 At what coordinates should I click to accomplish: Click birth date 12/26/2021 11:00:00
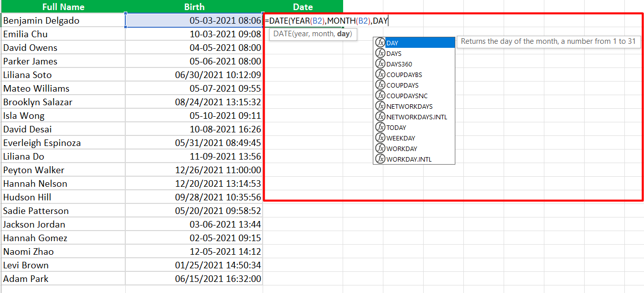(x=194, y=170)
